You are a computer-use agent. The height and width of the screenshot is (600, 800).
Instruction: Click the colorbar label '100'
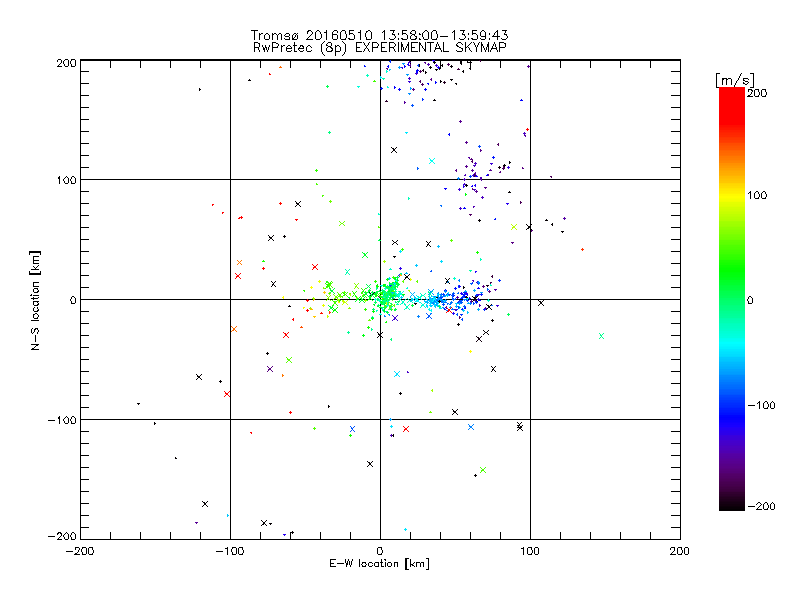[x=757, y=195]
